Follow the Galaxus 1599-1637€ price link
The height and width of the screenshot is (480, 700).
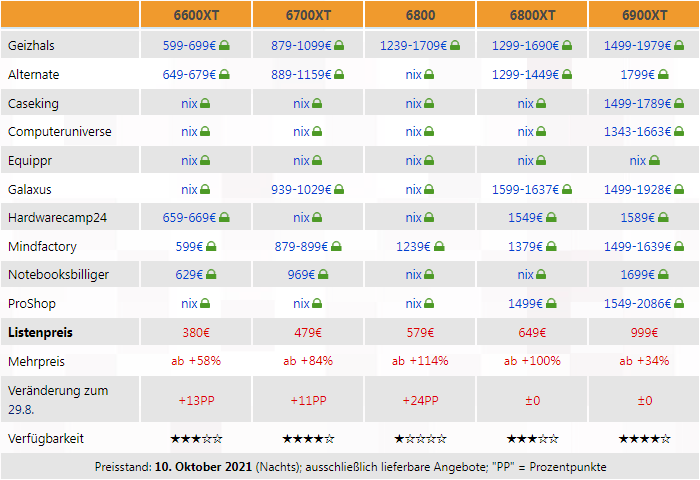coord(525,189)
